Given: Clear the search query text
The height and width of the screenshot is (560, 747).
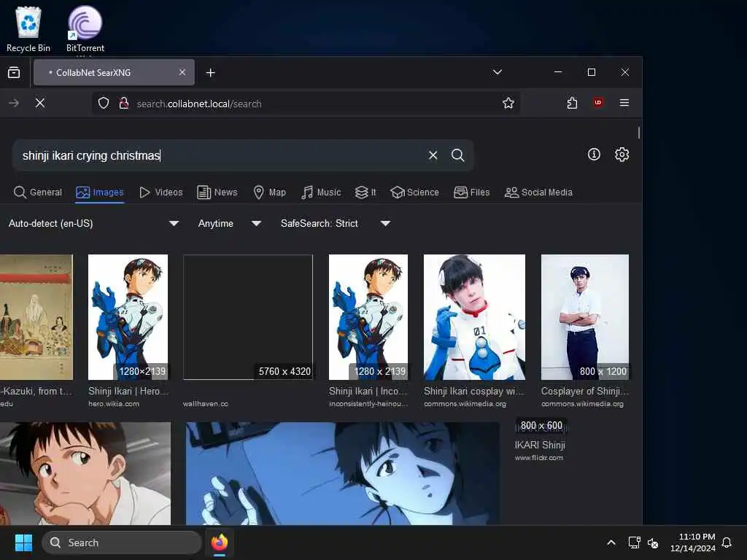Looking at the screenshot, I should coord(433,155).
